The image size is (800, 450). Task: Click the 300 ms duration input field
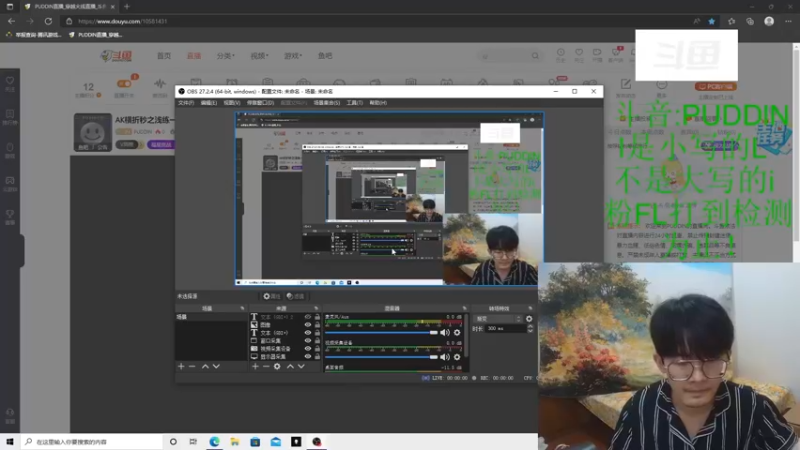pos(505,329)
